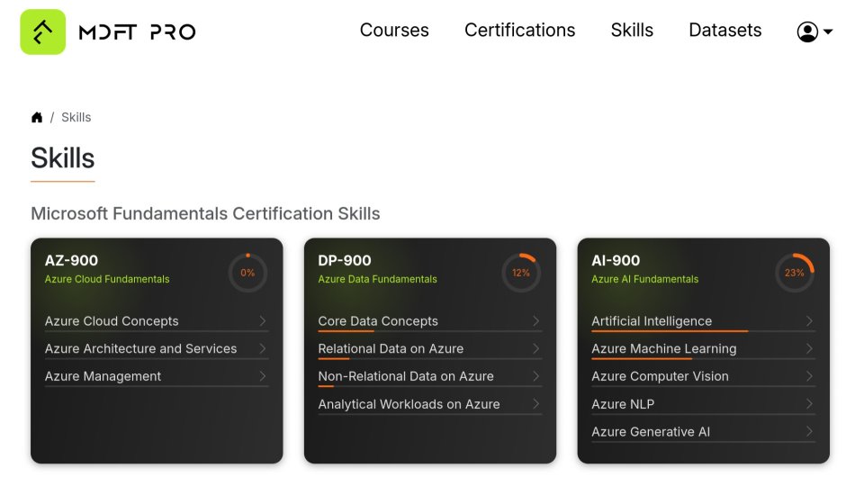Expand chevron beside Azure Architecture and Services
This screenshot has width=864, height=504.
point(262,348)
